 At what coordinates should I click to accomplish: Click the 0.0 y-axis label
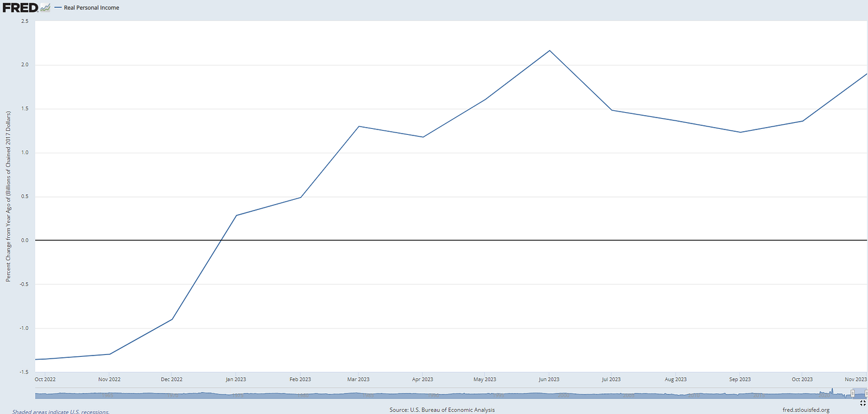pyautogui.click(x=26, y=240)
